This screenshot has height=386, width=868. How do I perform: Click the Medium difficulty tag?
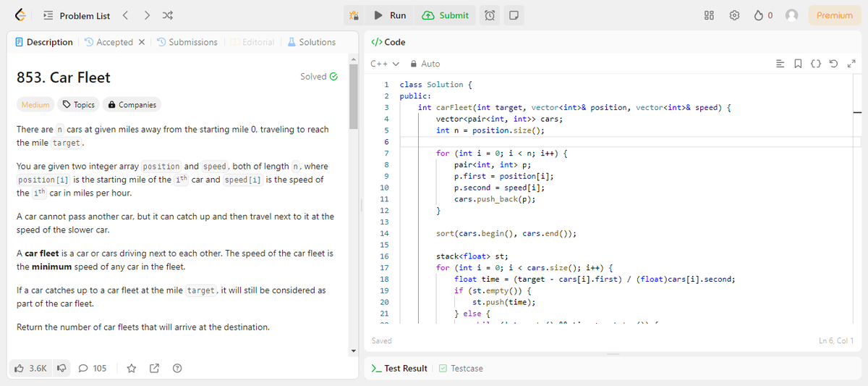[35, 104]
